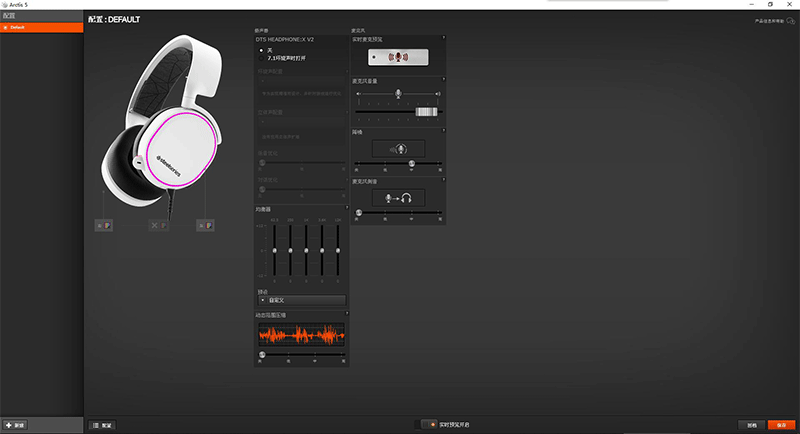This screenshot has height=434, width=800.
Task: Click the 低频增强 bass slider handle
Action: pos(262,163)
